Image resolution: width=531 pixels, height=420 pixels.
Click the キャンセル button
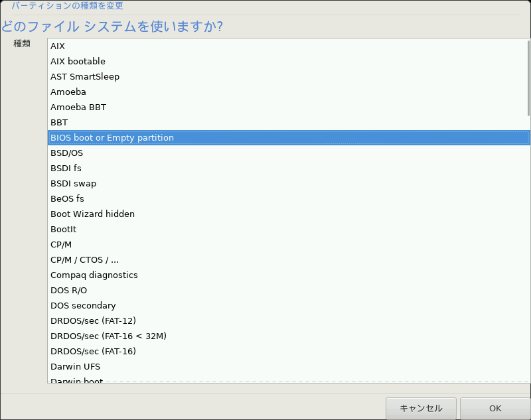(421, 409)
